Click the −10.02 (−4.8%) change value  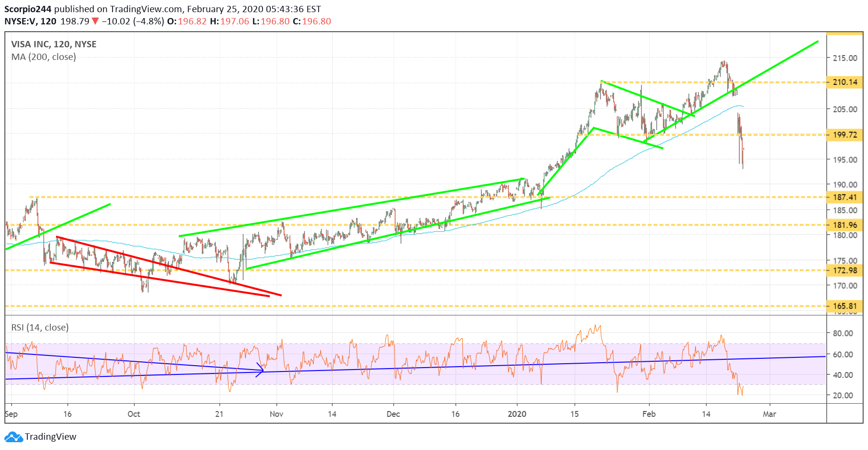(x=132, y=21)
